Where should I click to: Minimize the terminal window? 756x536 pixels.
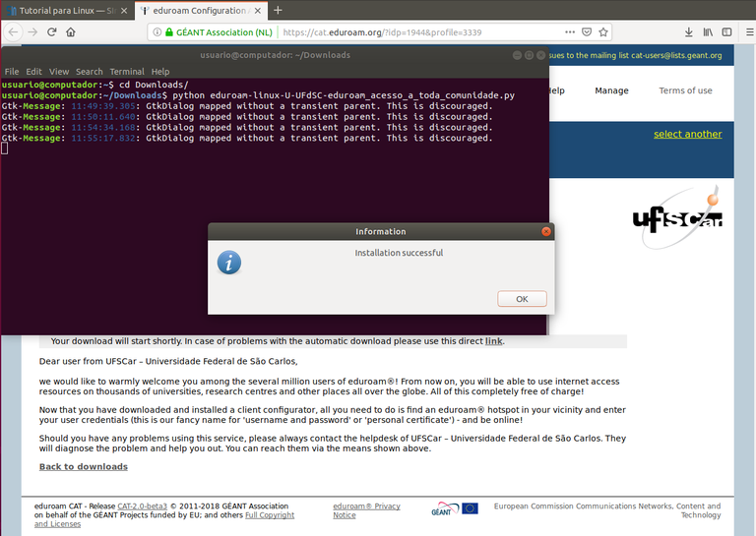click(517, 55)
